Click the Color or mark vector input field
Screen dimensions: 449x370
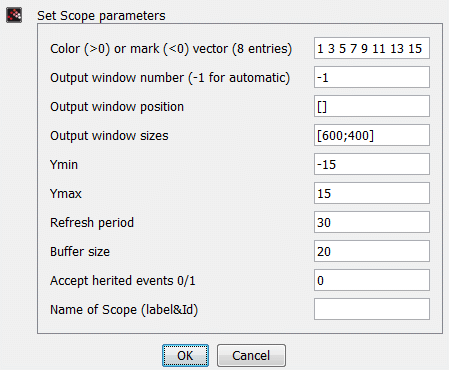[x=372, y=48]
